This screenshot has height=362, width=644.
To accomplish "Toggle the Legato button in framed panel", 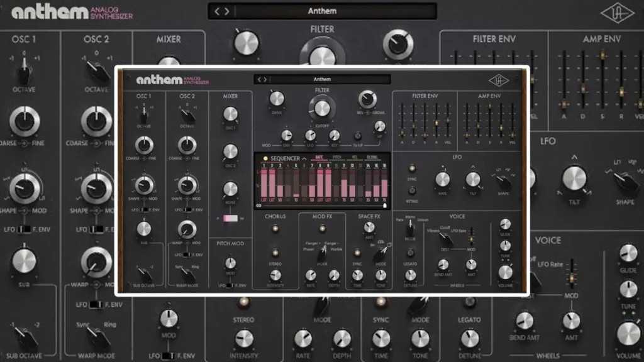I will coord(410,253).
